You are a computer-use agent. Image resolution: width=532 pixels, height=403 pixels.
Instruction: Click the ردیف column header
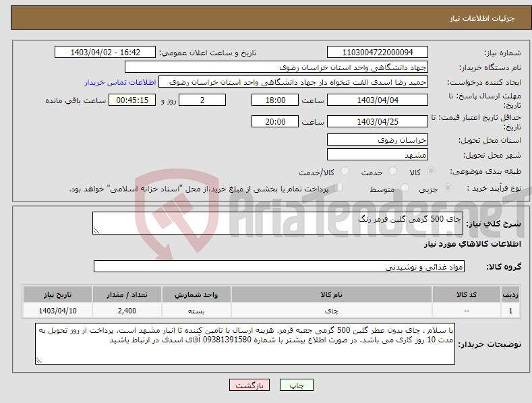[510, 294]
